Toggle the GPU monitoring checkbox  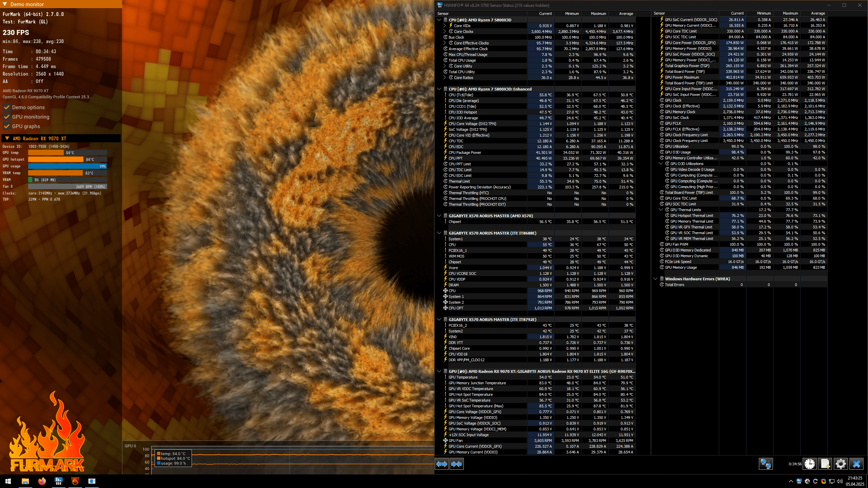coord(6,117)
